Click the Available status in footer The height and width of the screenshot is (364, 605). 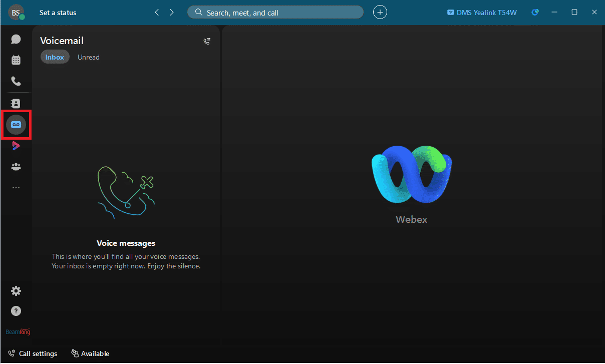90,353
